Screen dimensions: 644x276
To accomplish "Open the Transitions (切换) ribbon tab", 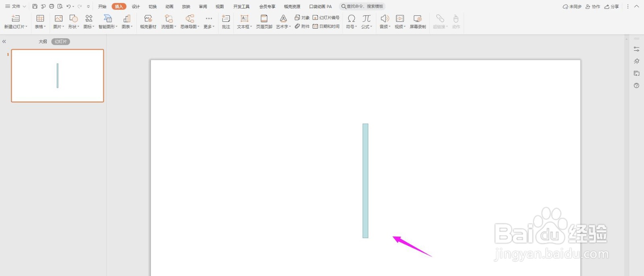I will 153,6.
